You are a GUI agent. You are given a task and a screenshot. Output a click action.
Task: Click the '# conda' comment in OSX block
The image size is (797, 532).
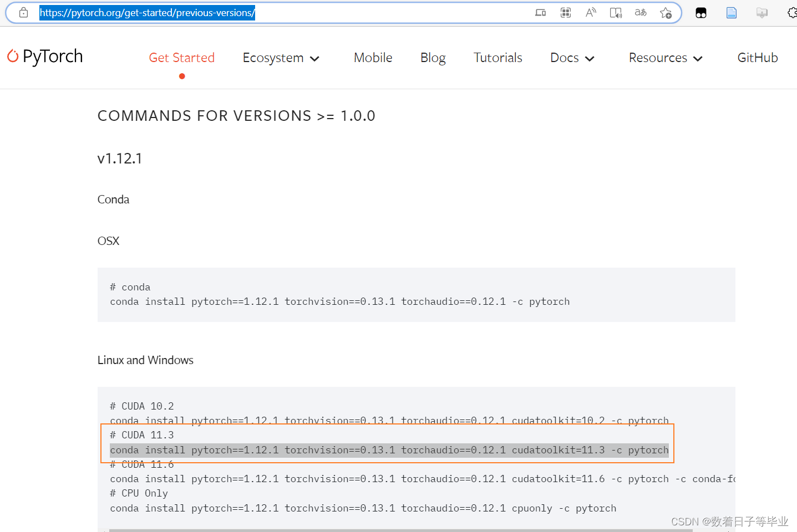tap(130, 287)
